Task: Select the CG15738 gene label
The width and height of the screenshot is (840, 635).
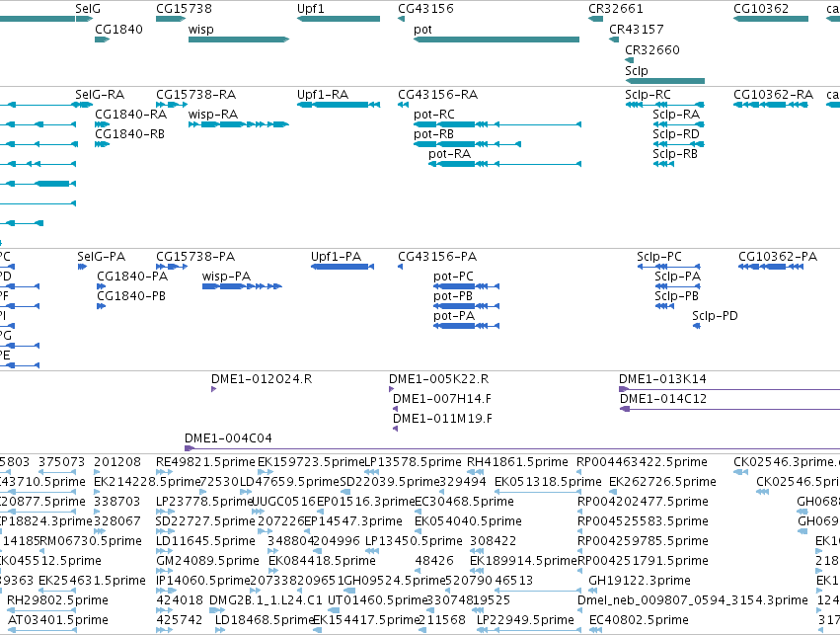Action: tap(184, 9)
